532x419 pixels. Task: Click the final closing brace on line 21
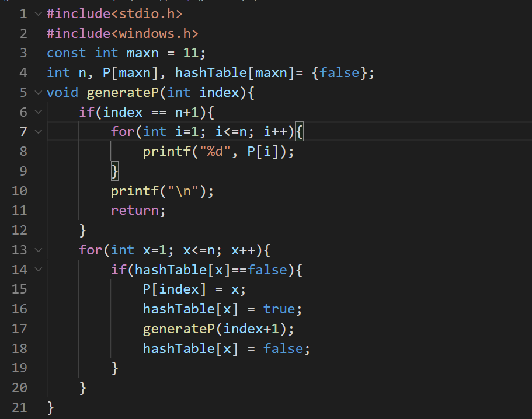(x=51, y=408)
